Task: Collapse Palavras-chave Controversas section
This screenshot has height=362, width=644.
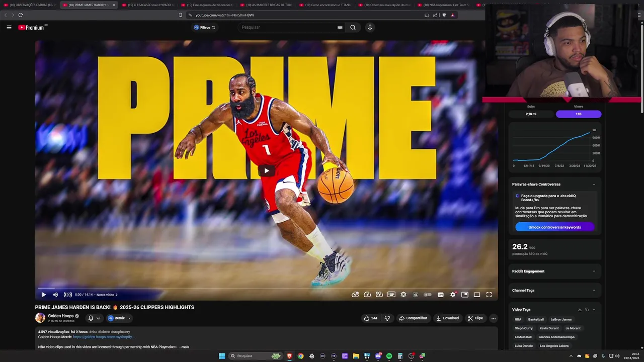Action: (594, 185)
